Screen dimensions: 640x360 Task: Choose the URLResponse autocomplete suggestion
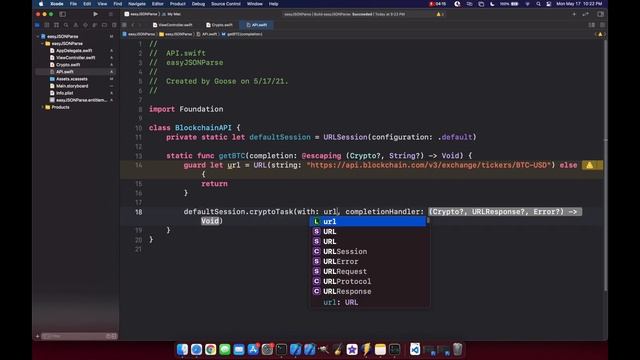[368, 291]
